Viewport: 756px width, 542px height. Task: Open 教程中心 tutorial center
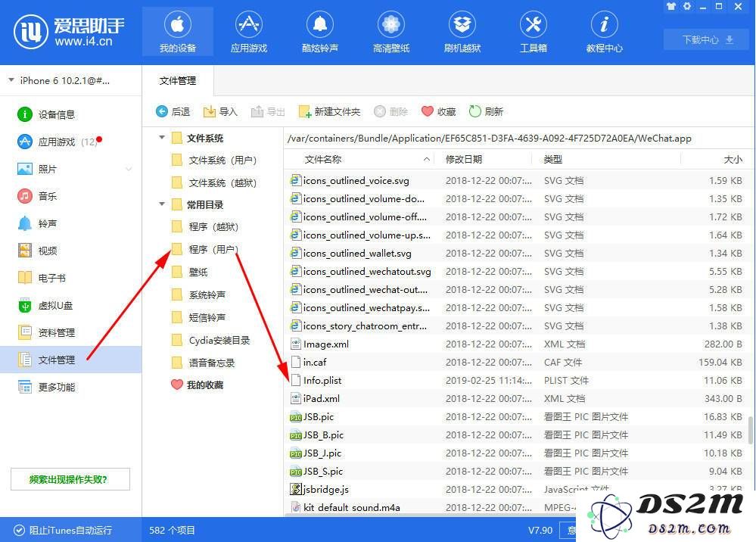(604, 32)
